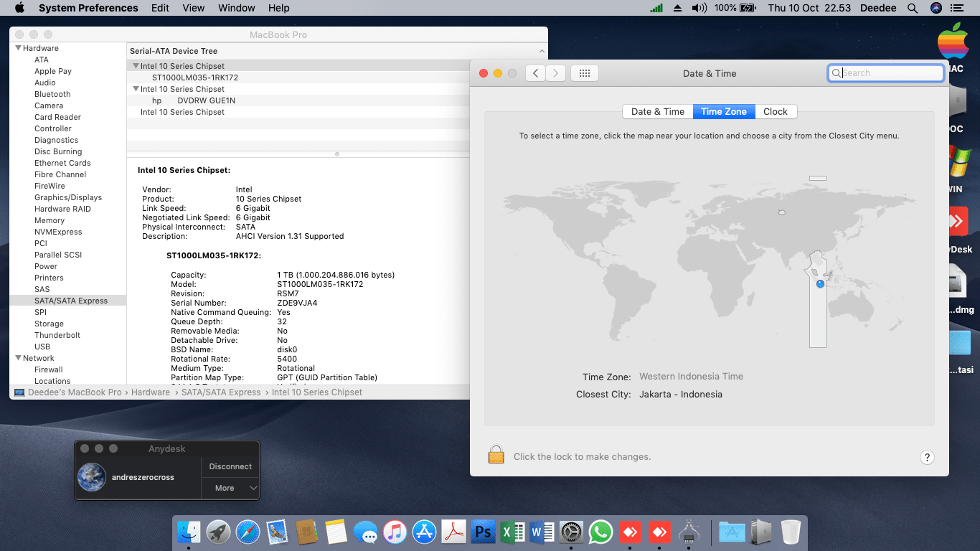
Task: Open the Apple menu
Action: click(x=19, y=8)
